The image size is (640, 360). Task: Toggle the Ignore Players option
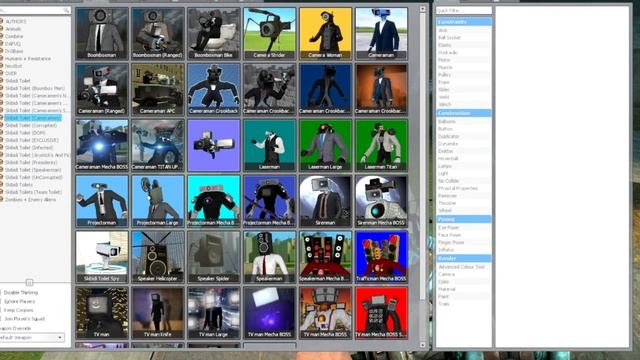click(x=18, y=301)
